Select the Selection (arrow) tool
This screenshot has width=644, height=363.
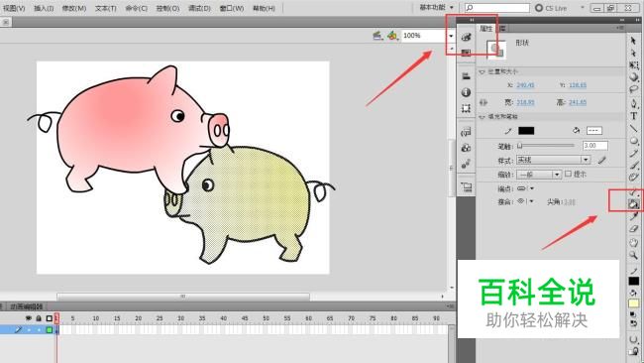tap(633, 41)
